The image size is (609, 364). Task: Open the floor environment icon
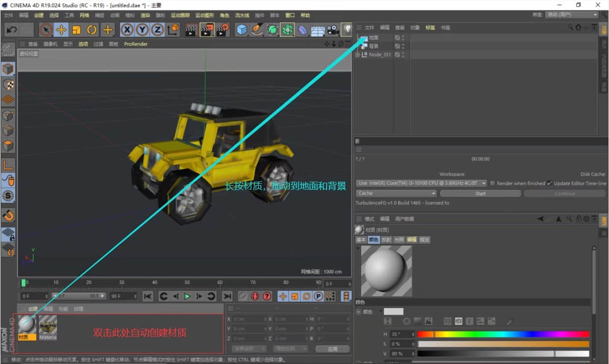(x=318, y=30)
